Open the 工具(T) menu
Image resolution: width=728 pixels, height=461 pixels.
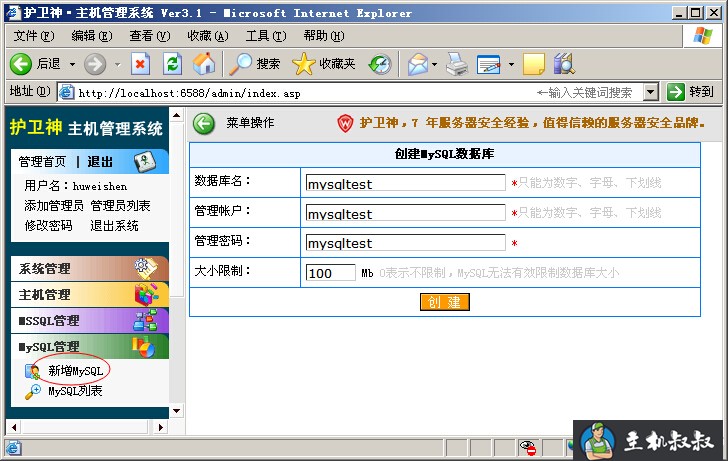tap(266, 36)
